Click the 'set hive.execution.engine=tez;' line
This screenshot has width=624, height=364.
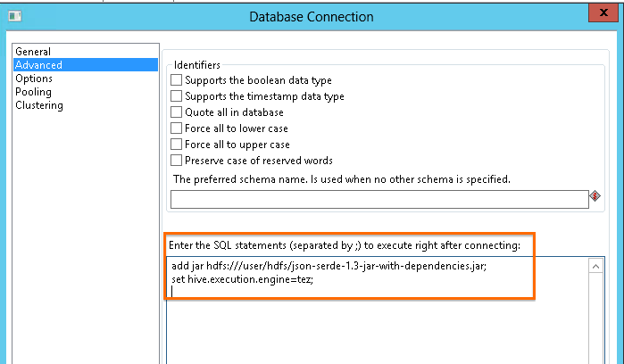pyautogui.click(x=242, y=279)
